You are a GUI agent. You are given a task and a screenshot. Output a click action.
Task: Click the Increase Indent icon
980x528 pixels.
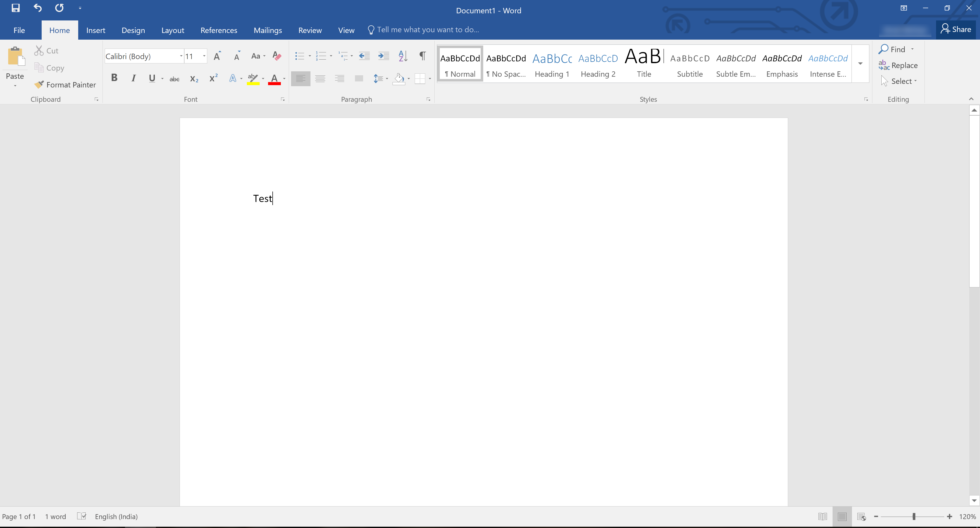384,56
